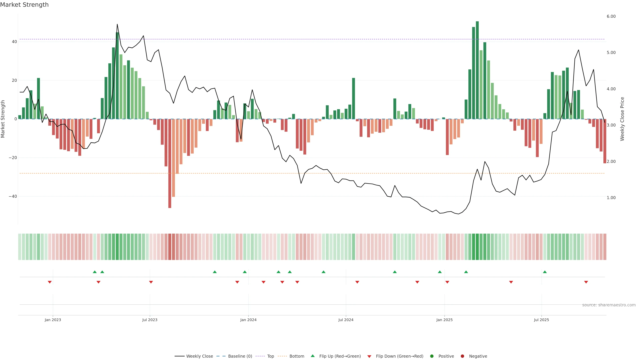644x362 pixels.
Task: Click the flip-down marker at Jul 2023
Action: [x=151, y=282]
